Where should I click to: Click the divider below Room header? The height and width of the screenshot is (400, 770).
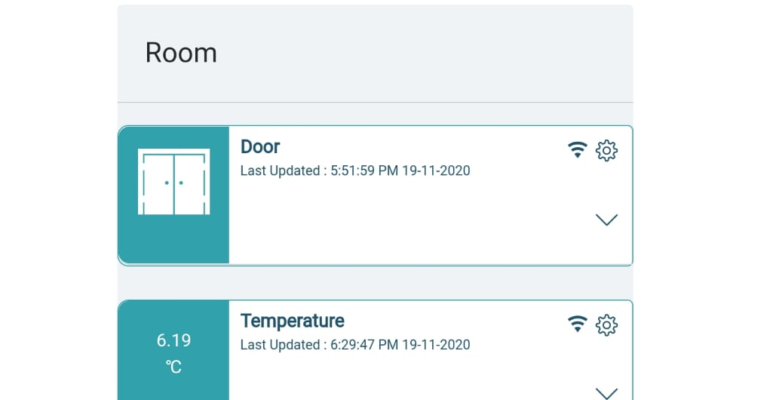[375, 103]
